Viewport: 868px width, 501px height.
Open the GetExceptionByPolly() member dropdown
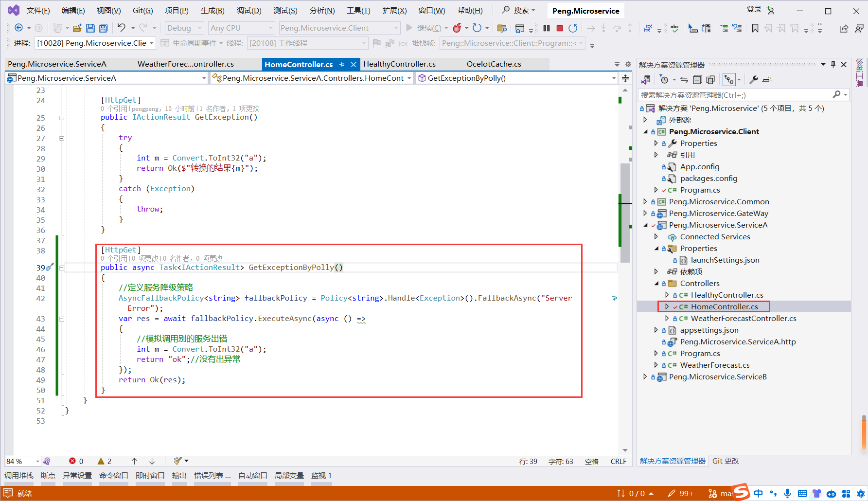pos(517,78)
